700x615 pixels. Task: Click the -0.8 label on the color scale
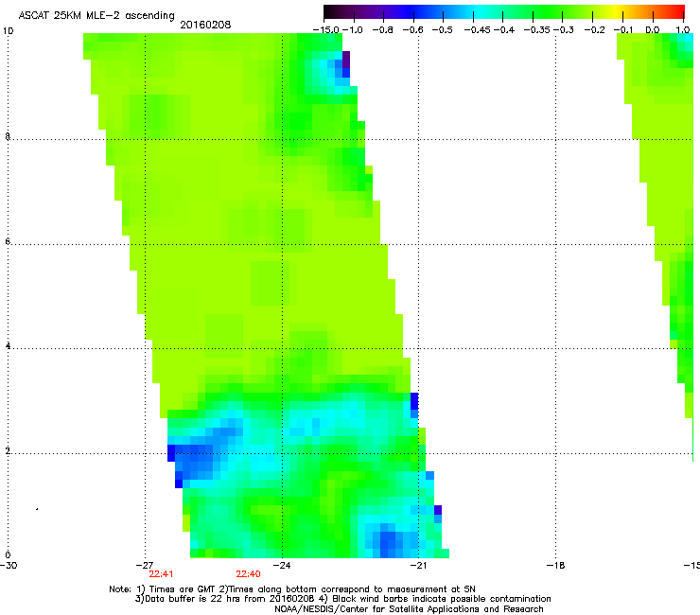click(382, 30)
